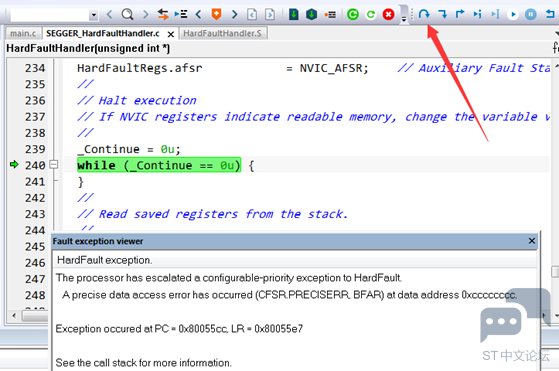Click the Go To line icon
Screen dimensions: 559x371
point(181,15)
